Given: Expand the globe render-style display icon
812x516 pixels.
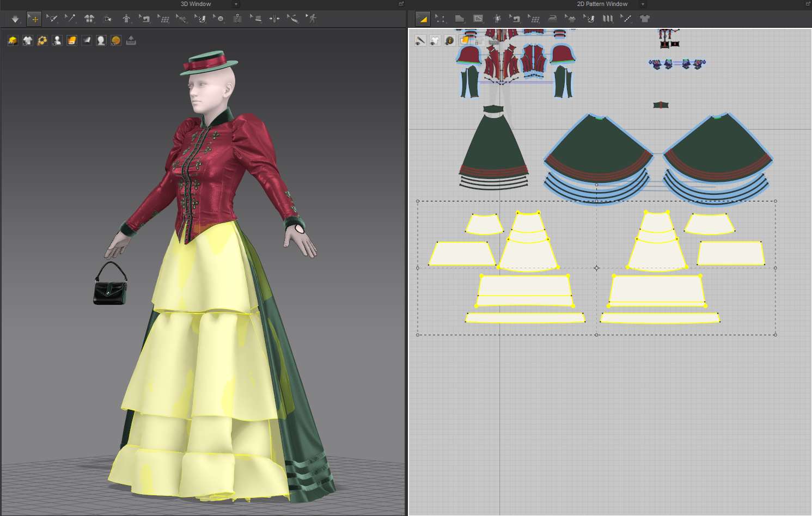Looking at the screenshot, I should (x=115, y=41).
